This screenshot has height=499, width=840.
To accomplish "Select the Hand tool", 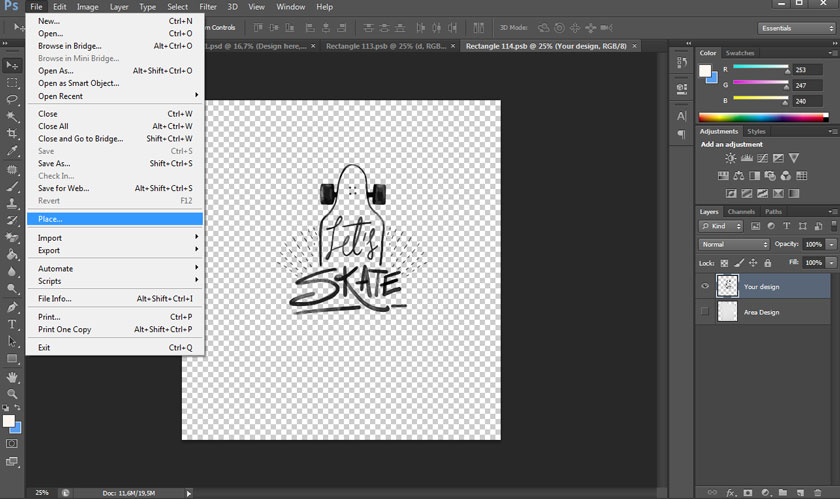I will click(x=13, y=377).
